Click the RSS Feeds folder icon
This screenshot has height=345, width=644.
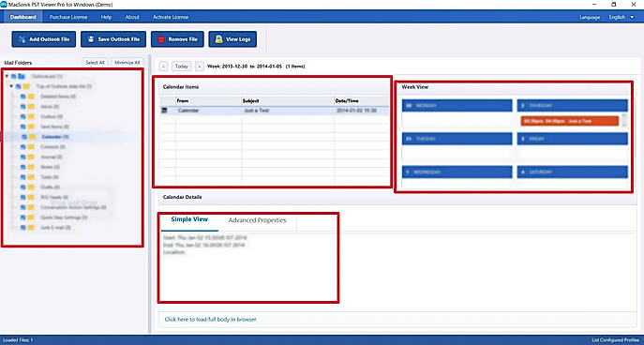(x=31, y=197)
